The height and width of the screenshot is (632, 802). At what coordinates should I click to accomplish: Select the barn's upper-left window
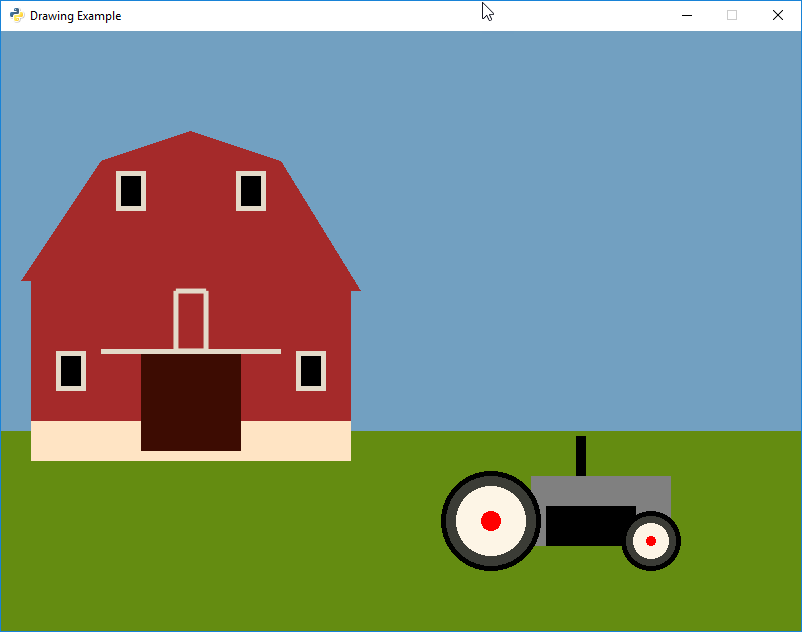pos(131,191)
